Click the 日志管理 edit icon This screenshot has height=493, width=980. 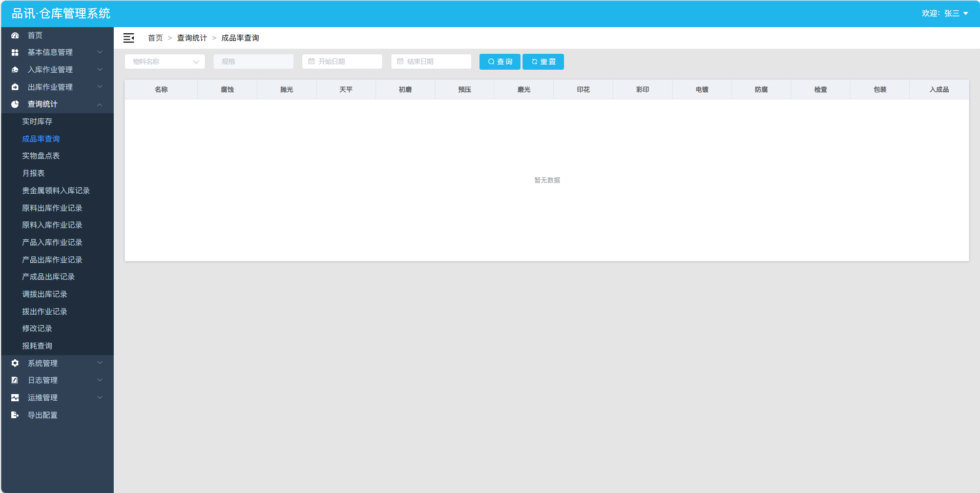15,380
